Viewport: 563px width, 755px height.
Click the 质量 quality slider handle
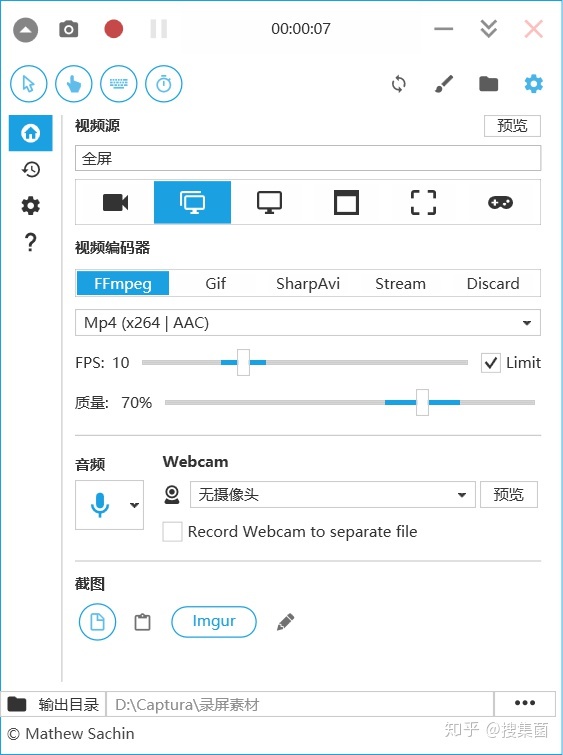422,403
